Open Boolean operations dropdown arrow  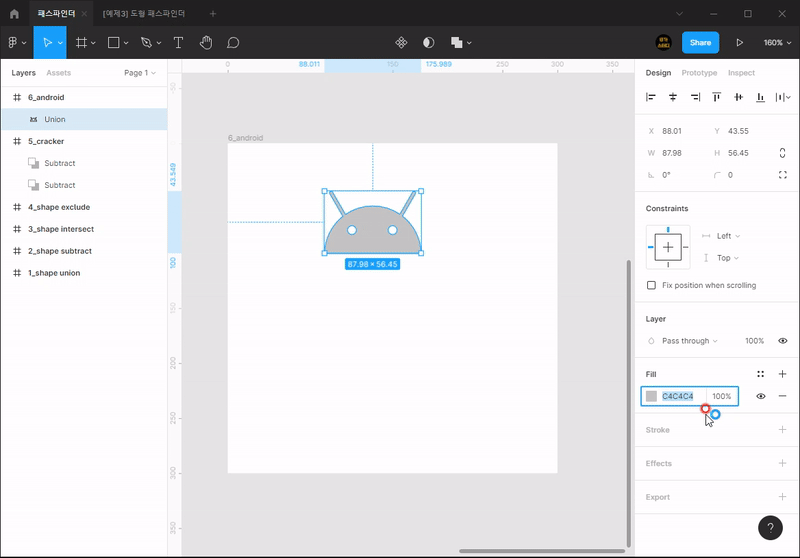click(x=469, y=43)
